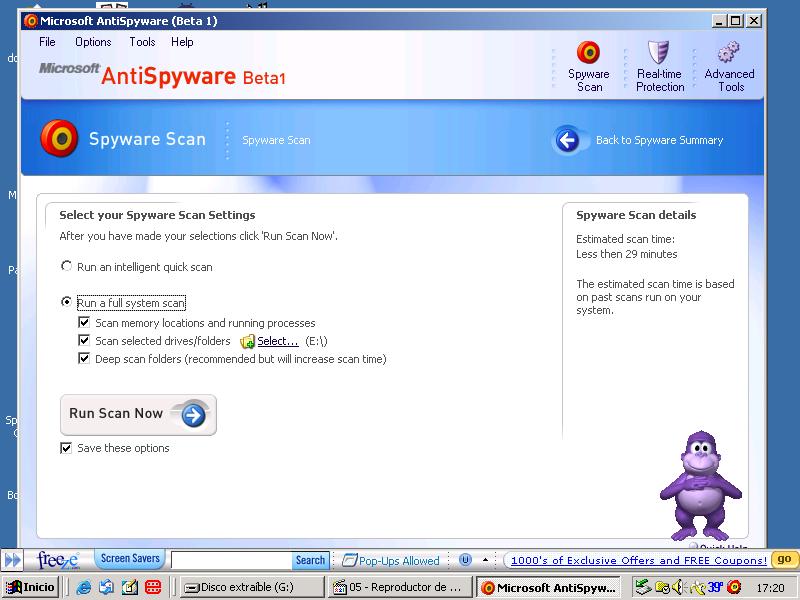Viewport: 800px width, 600px height.
Task: Click the yellow go button
Action: 784,560
